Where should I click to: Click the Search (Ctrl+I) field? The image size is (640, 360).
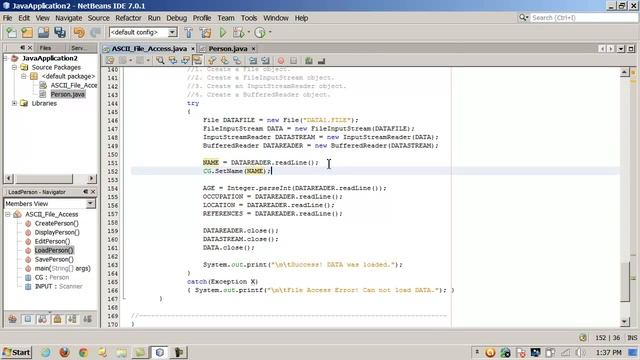(584, 18)
